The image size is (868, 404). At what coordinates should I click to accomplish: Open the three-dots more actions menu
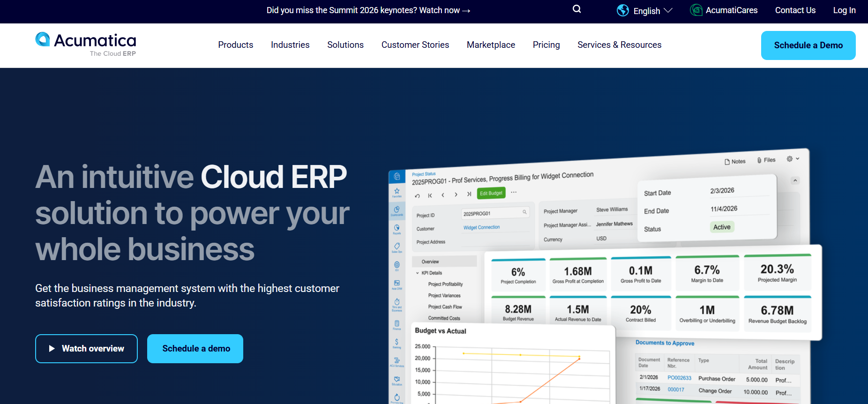[514, 192]
